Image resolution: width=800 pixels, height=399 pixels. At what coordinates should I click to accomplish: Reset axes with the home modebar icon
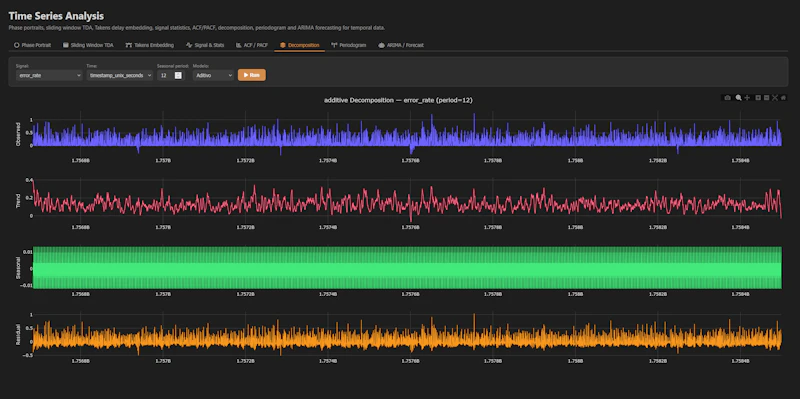click(783, 97)
